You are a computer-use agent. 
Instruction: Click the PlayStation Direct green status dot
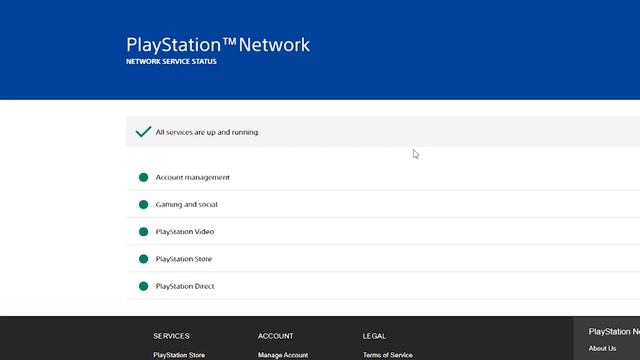143,286
